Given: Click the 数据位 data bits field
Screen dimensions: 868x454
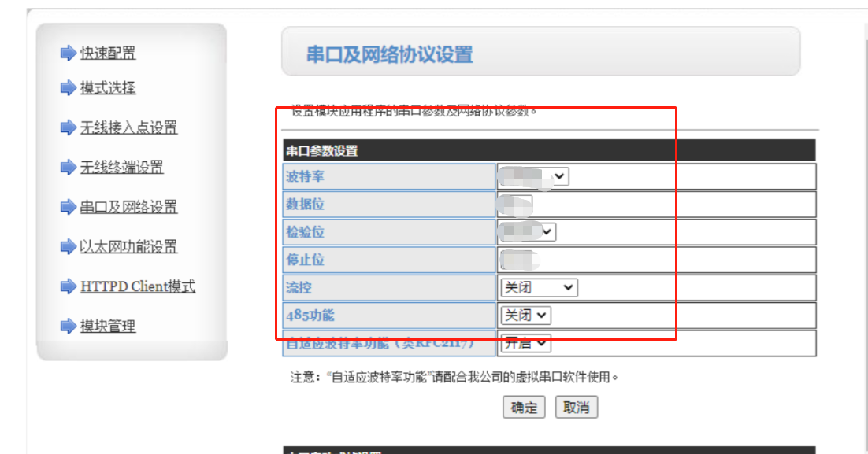Looking at the screenshot, I should coord(517,205).
